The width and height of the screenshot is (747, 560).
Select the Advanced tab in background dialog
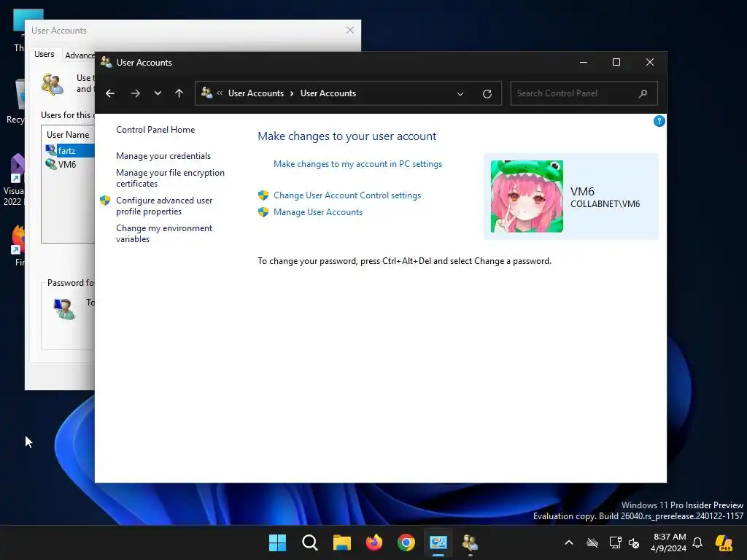coord(80,55)
